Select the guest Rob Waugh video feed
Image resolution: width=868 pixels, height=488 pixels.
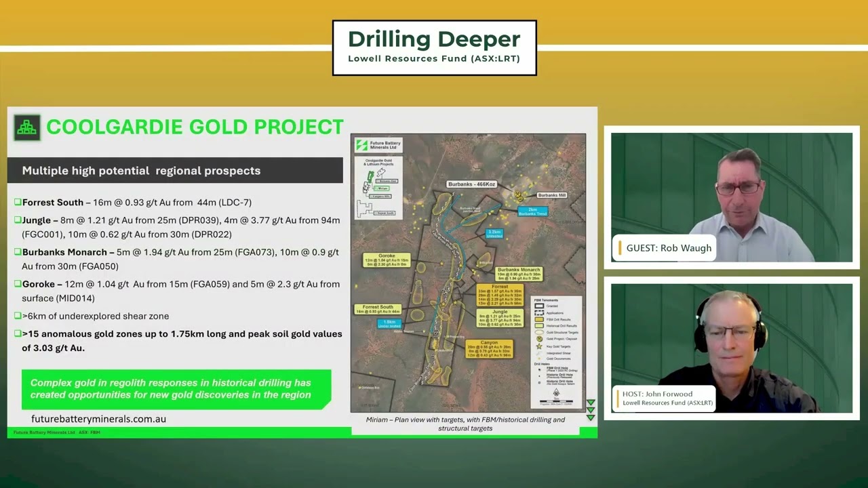tap(732, 197)
